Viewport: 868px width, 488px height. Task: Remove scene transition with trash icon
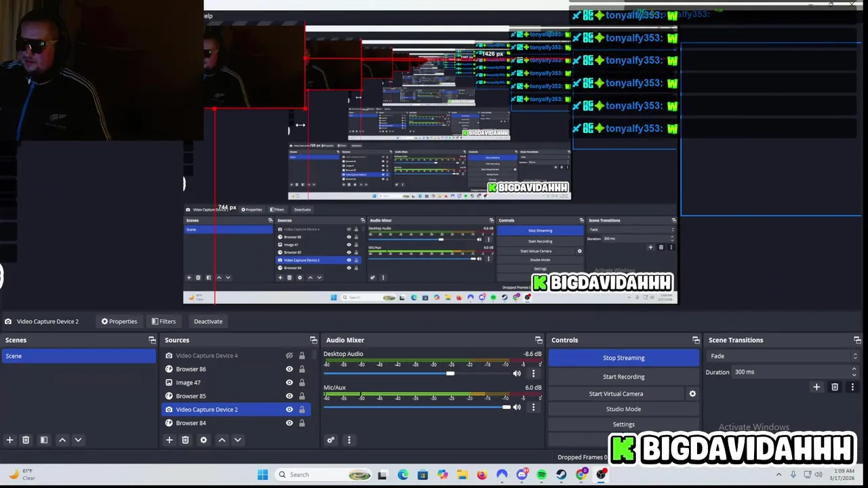coord(835,387)
